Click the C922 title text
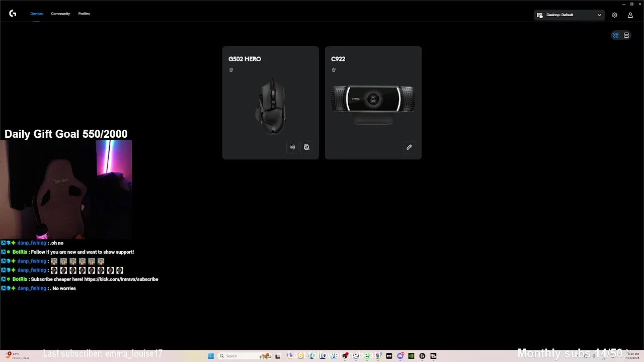Image resolution: width=644 pixels, height=362 pixels. (x=338, y=59)
